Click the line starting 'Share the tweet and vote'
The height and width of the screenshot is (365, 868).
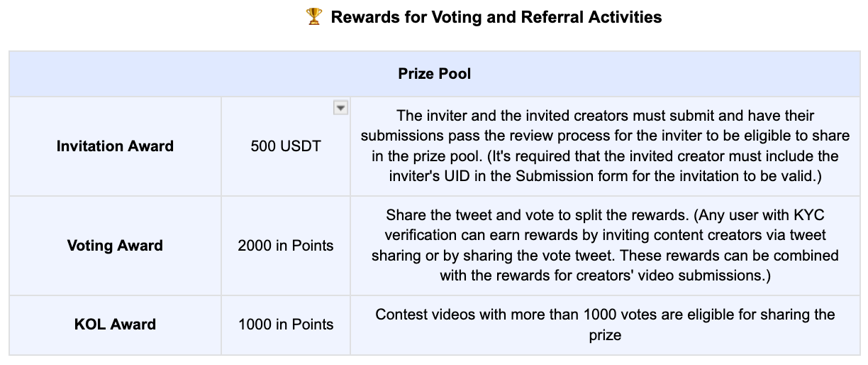[x=605, y=214]
